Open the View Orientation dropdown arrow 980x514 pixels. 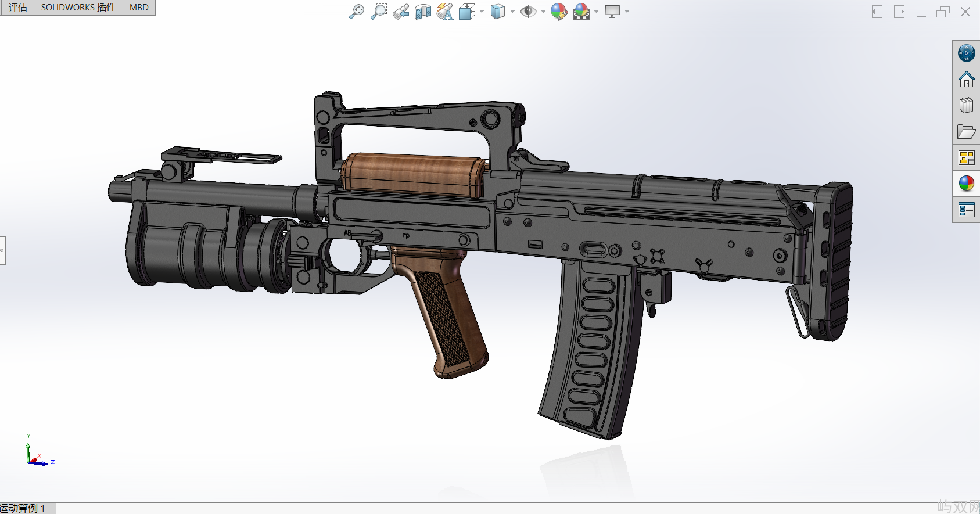point(482,12)
